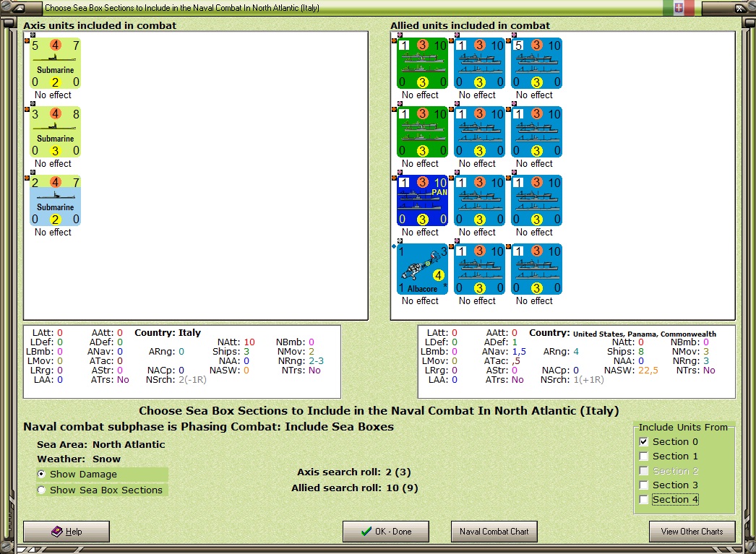Select the dark-blue PAN convoy unit
The height and width of the screenshot is (554, 756).
tap(422, 200)
